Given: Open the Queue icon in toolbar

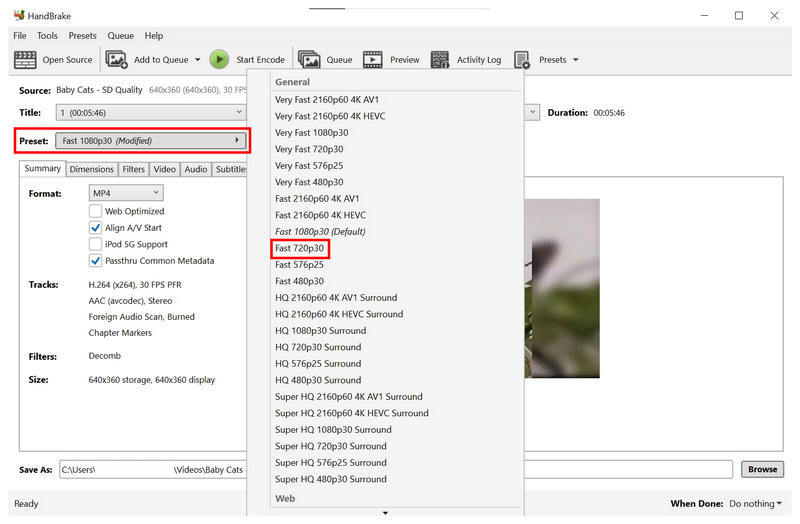Looking at the screenshot, I should pyautogui.click(x=309, y=60).
